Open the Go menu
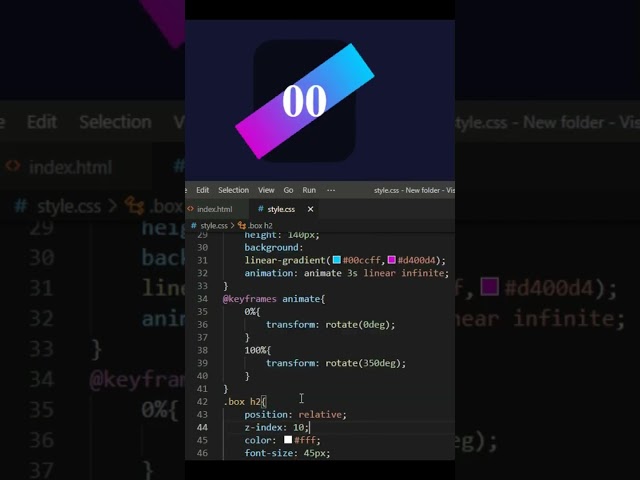The image size is (640, 480). point(288,190)
